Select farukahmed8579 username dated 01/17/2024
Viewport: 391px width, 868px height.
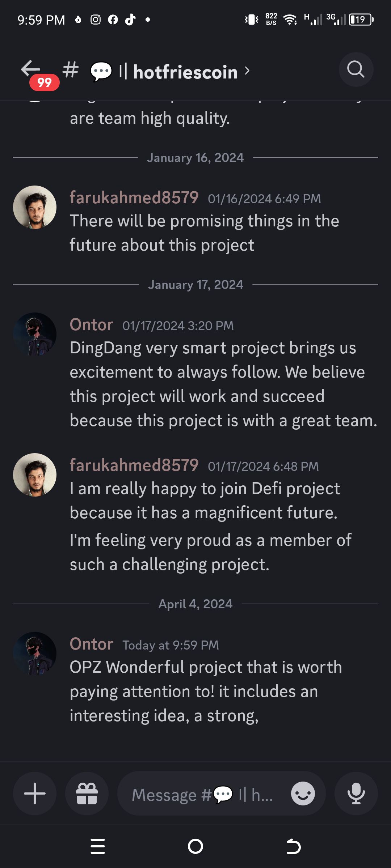pyautogui.click(x=134, y=465)
